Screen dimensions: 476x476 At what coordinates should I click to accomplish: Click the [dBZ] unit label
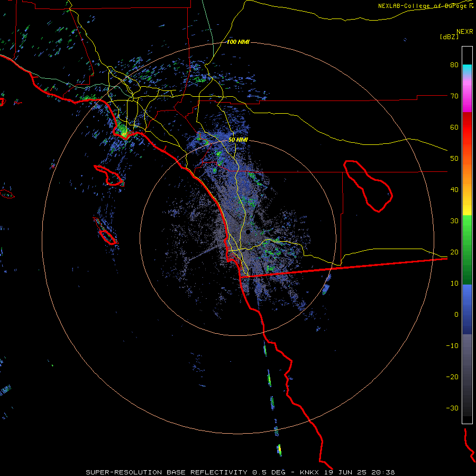coord(449,36)
